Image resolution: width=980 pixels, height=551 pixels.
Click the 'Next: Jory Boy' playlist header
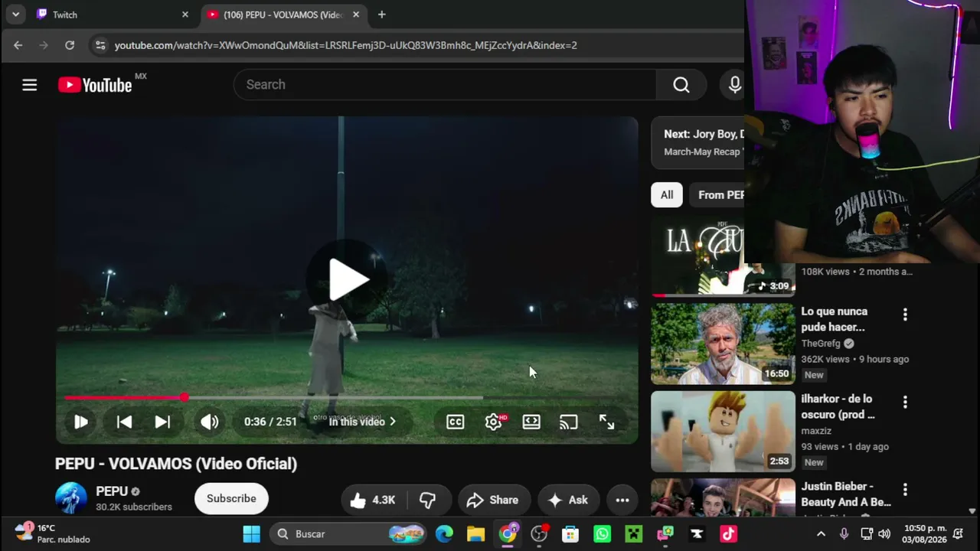pyautogui.click(x=704, y=134)
